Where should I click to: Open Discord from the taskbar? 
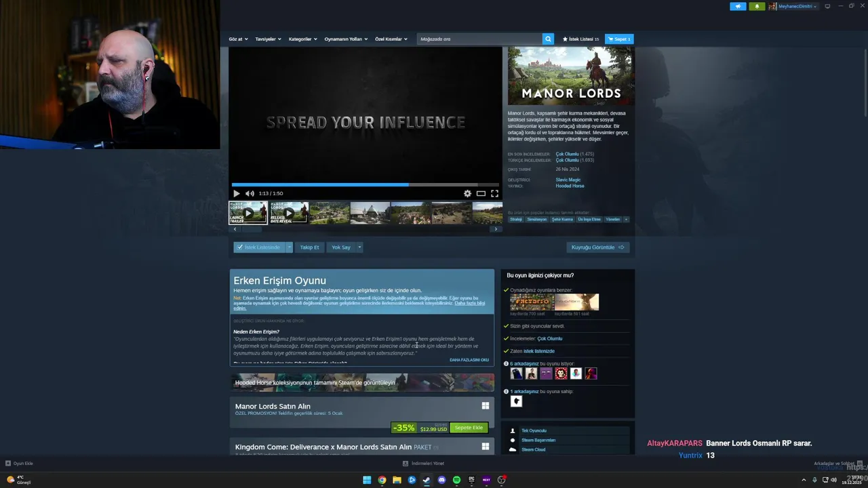pos(441,480)
